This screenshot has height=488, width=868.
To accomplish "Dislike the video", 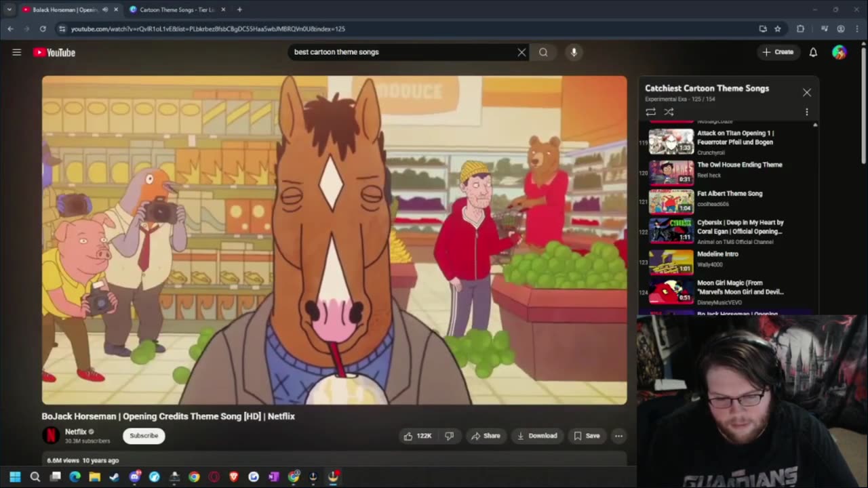I will point(449,436).
